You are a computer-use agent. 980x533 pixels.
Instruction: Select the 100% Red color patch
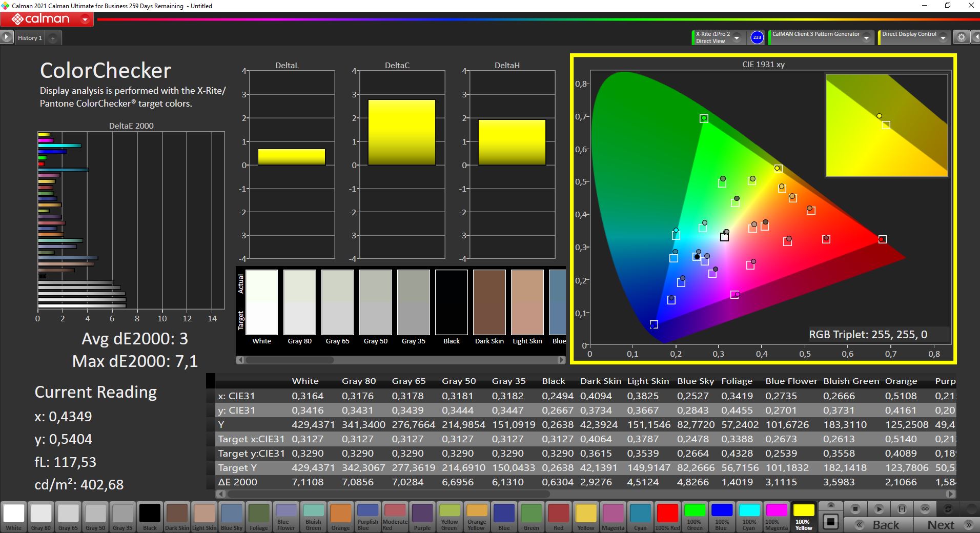tap(667, 516)
